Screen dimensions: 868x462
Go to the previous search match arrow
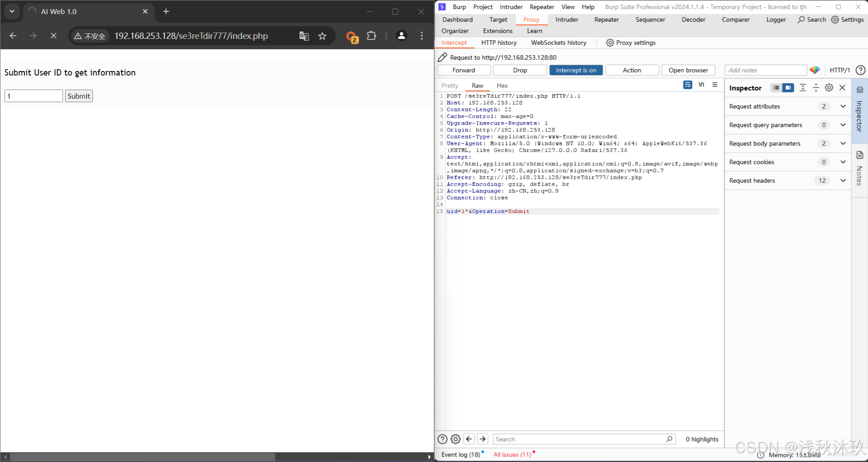pyautogui.click(x=469, y=439)
